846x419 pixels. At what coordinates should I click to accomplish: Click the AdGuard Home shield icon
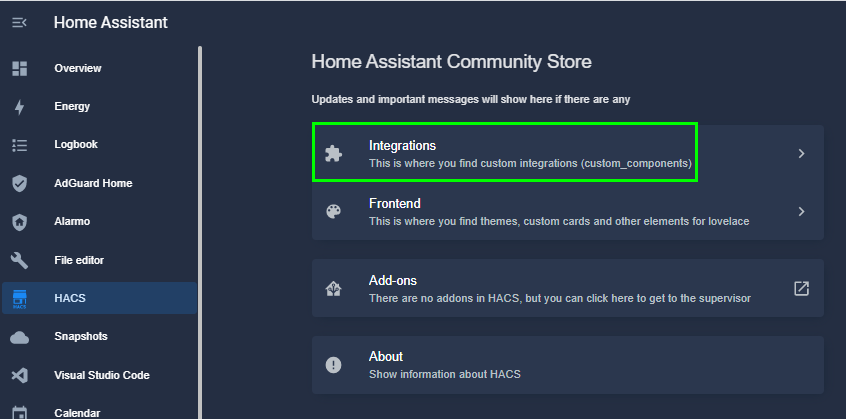coord(19,183)
